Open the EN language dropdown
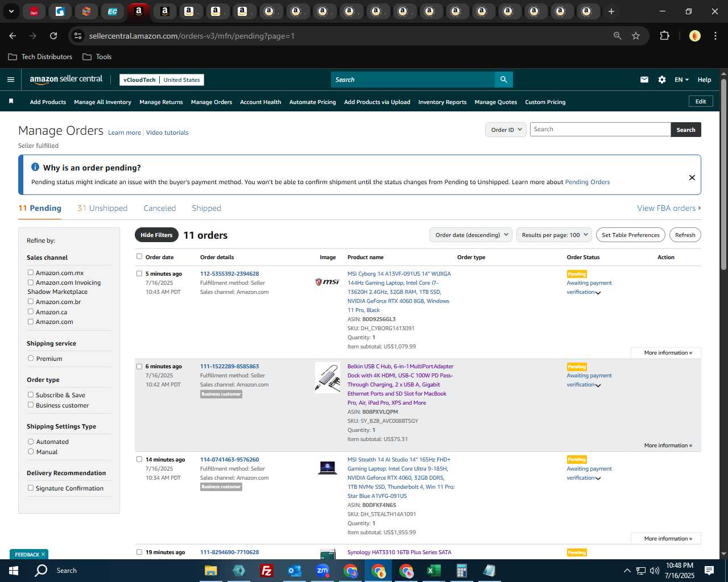This screenshot has width=728, height=582. (681, 80)
